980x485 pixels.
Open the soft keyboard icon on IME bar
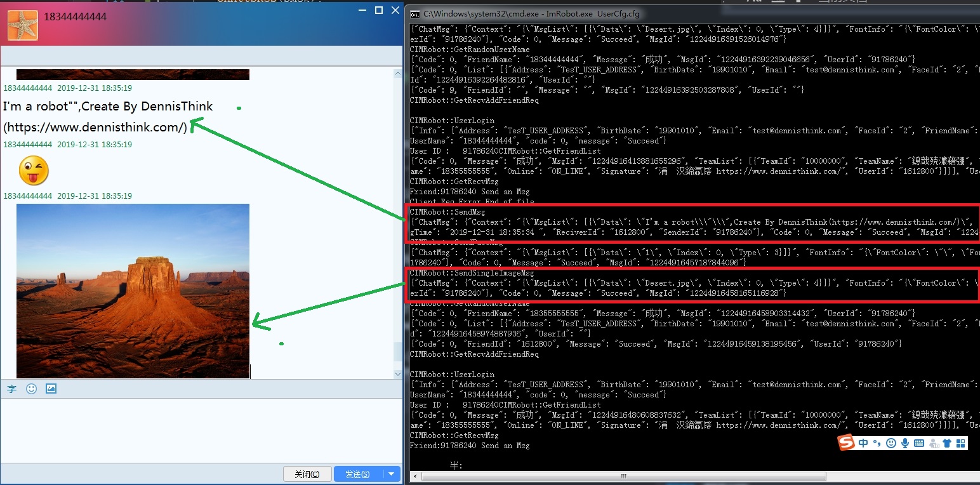click(918, 443)
